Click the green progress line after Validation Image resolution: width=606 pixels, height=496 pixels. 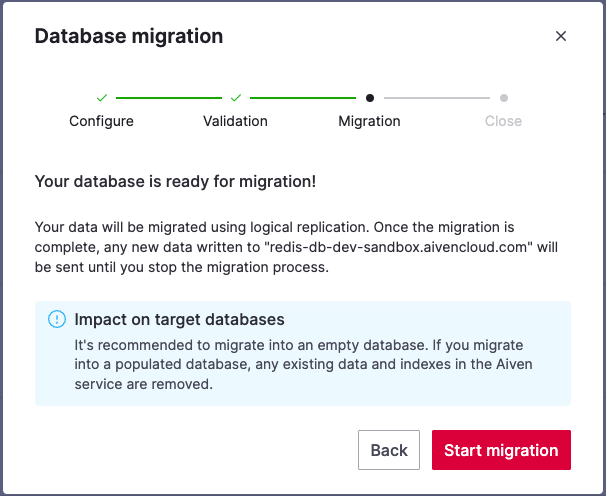(x=303, y=98)
